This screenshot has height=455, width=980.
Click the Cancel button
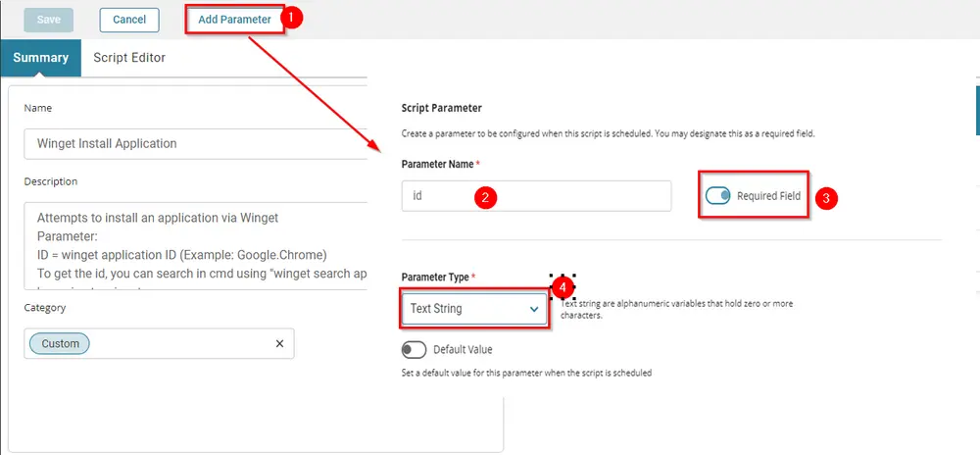129,20
